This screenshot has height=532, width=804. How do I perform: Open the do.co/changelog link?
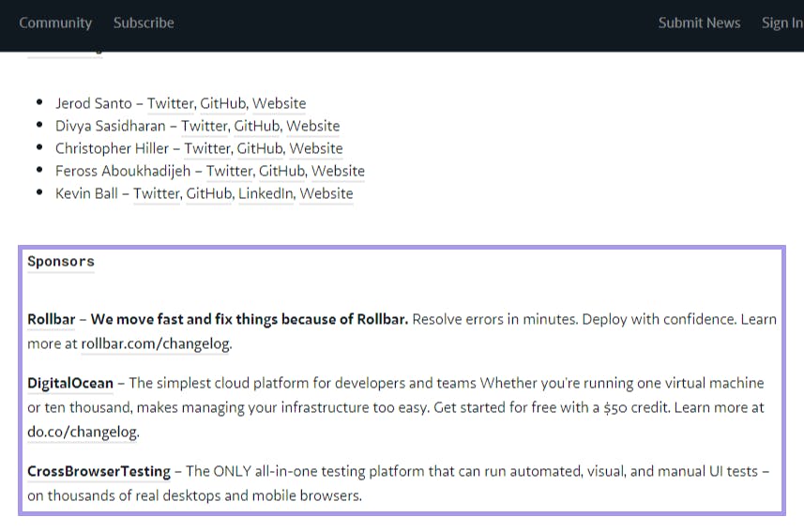82,432
